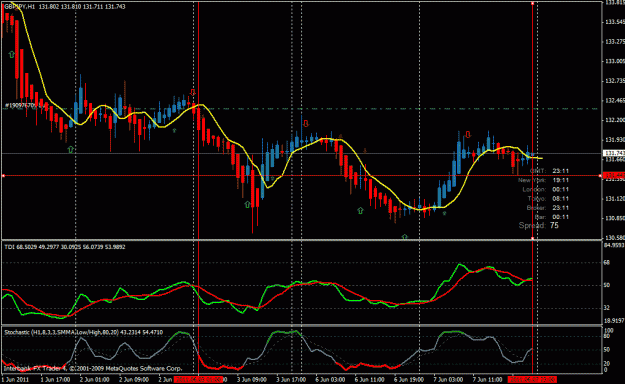Click the 7 Jun 11:00 time label
The height and width of the screenshot is (384, 625).
click(487, 379)
